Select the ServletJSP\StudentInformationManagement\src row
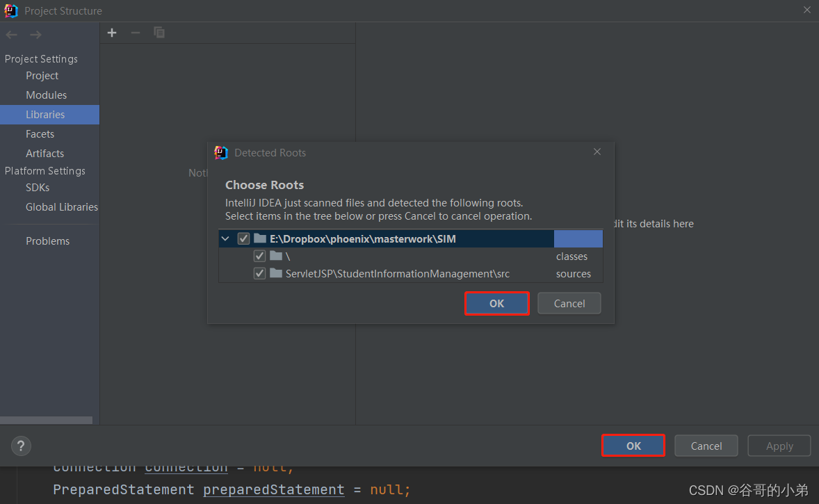The width and height of the screenshot is (819, 504). click(x=411, y=273)
